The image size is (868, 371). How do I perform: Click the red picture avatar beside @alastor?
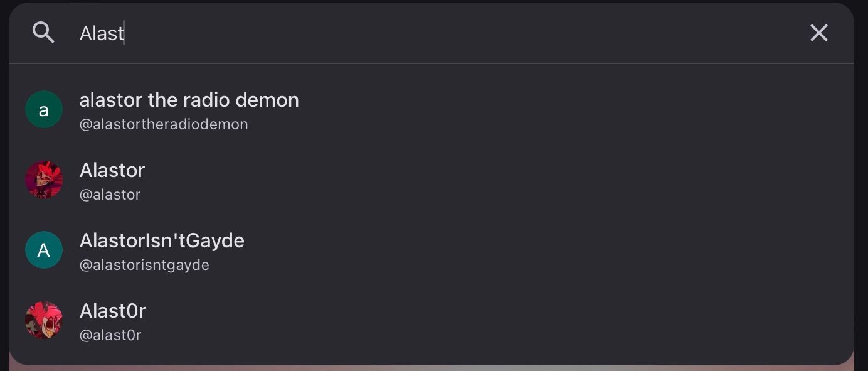[x=44, y=180]
